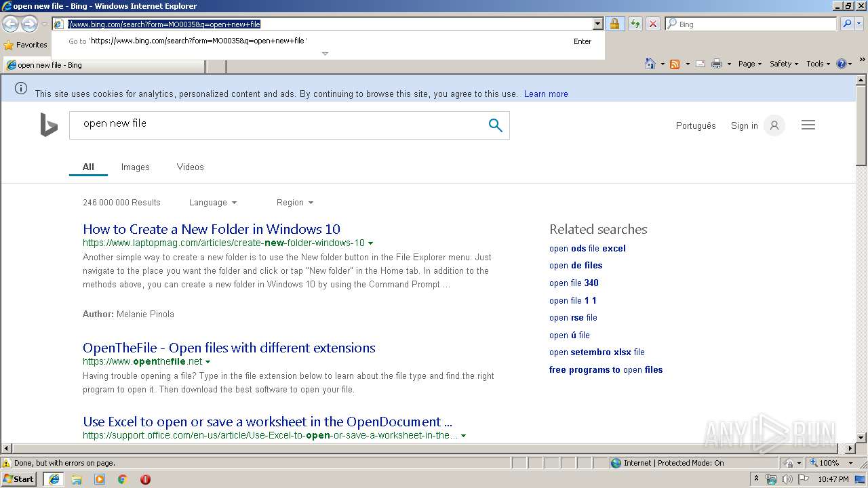Expand the openthefile.net URL dropdown arrow
Screen dimensions: 868x488
click(208, 362)
